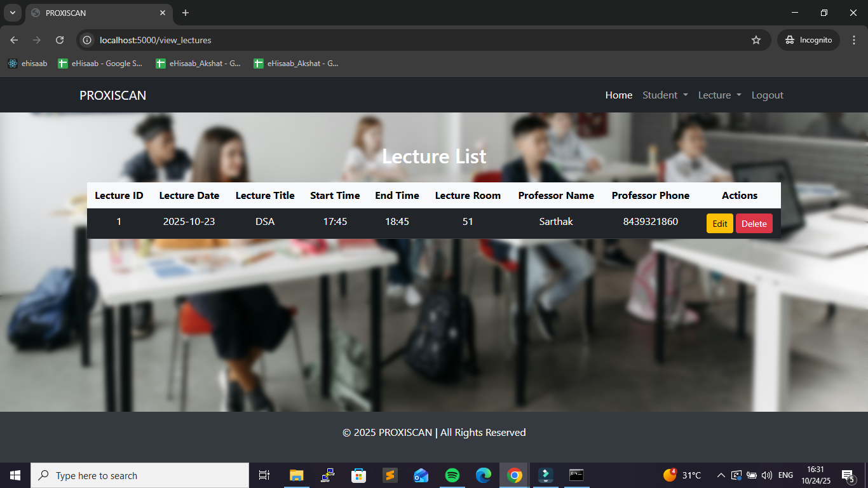
Task: Delete the DSA lecture entry
Action: coord(754,224)
